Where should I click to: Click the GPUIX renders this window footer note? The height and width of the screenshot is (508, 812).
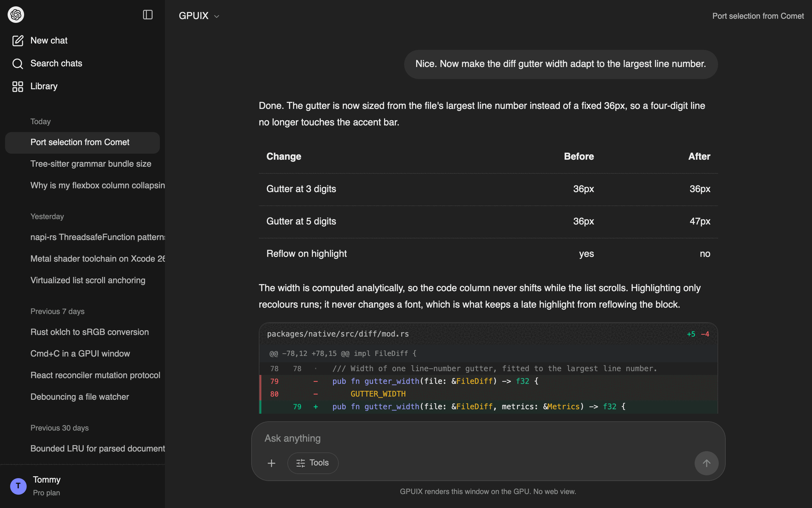(488, 491)
